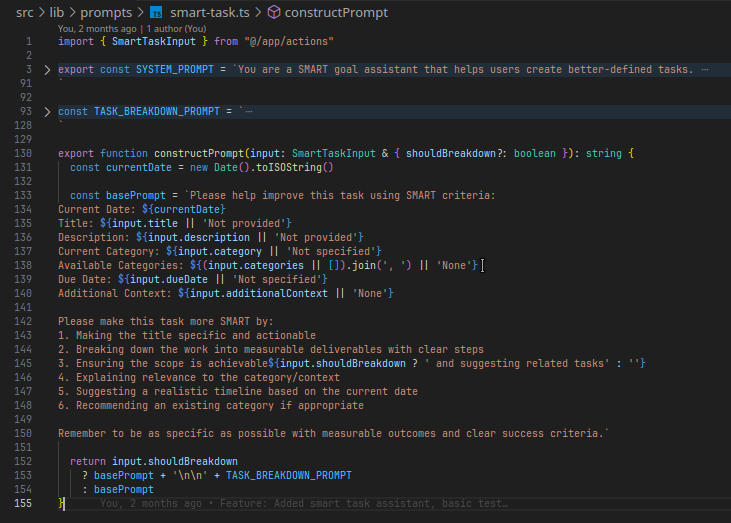Click the fold ellipsis ending SYSTEM_PROMPT line
The height and width of the screenshot is (523, 731).
705,70
